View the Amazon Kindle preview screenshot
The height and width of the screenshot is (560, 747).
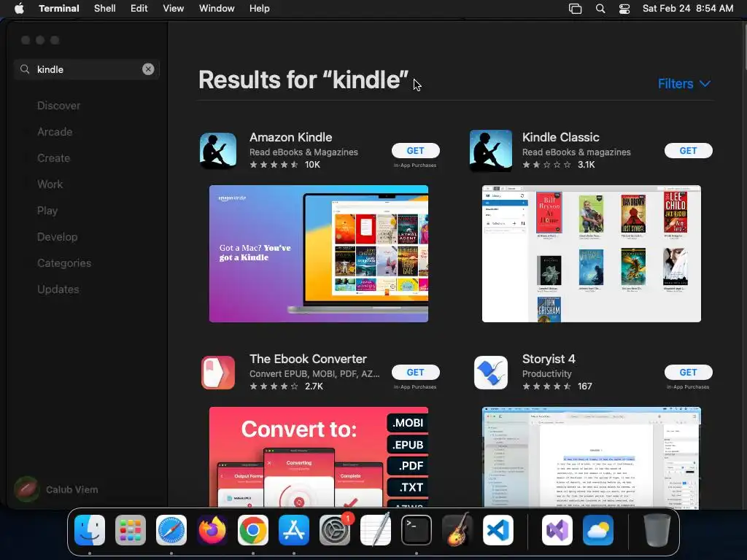click(x=319, y=254)
